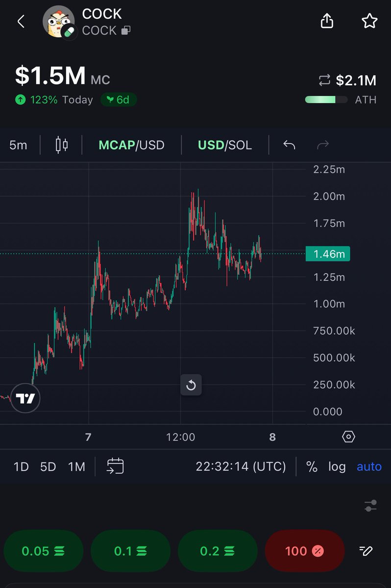This screenshot has height=588, width=391.
Task: Buy 0.2 SOL quick button
Action: coord(218,551)
